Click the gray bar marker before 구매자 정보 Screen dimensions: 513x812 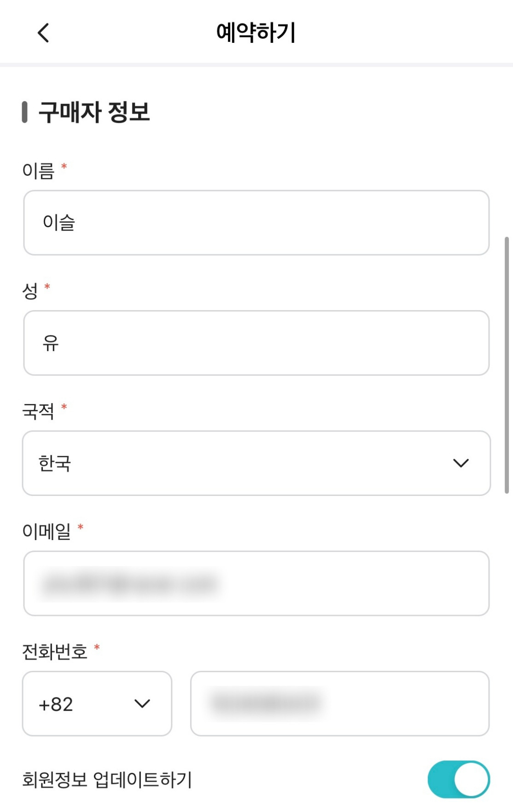click(x=25, y=112)
